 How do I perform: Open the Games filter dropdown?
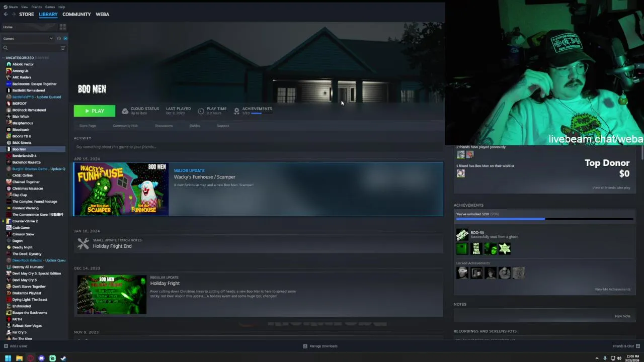(x=28, y=38)
